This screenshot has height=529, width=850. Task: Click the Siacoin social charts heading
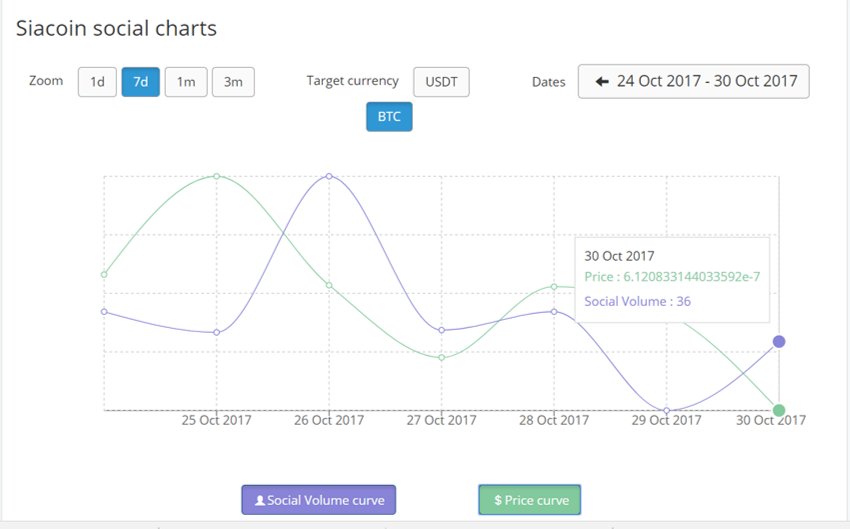click(116, 28)
